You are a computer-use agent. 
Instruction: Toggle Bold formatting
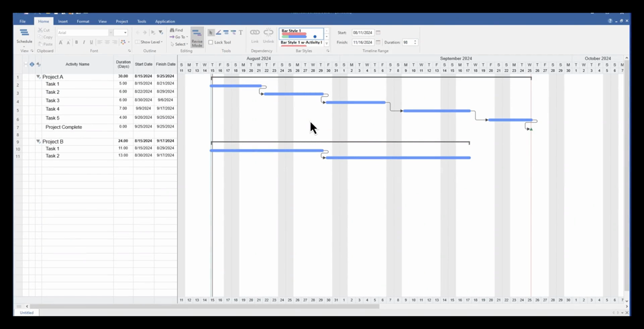pos(76,42)
